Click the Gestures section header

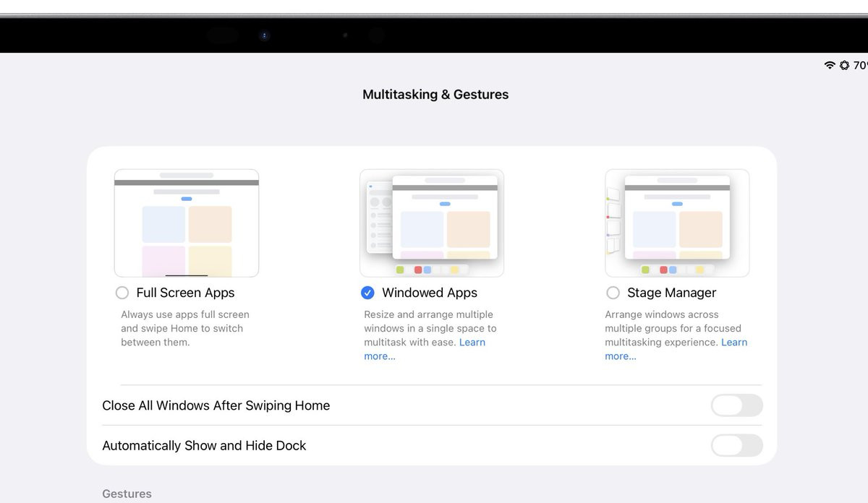pyautogui.click(x=127, y=494)
